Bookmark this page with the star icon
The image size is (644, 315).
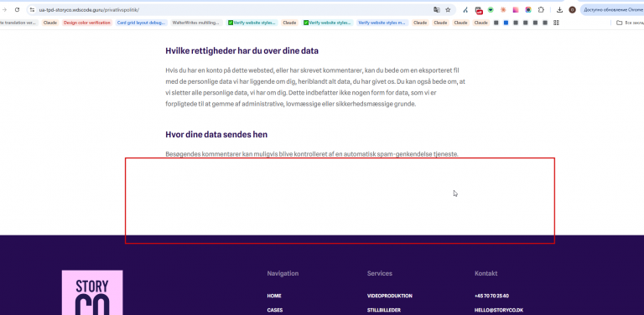click(x=448, y=9)
